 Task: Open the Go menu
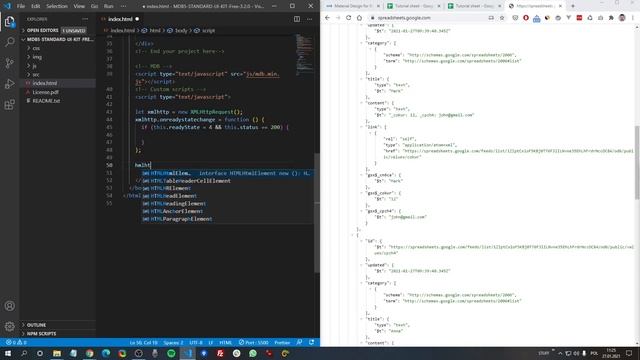94,6
